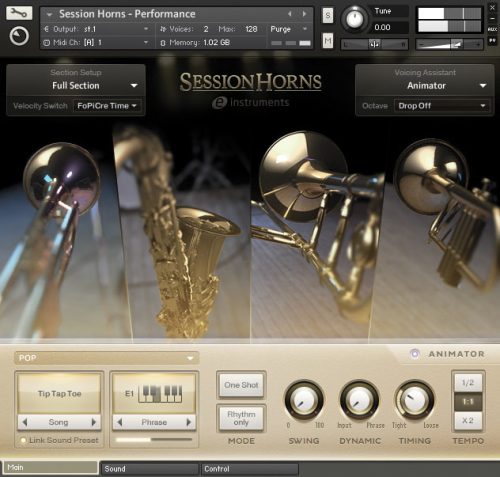Switch to the Main tab
This screenshot has width=500, height=477.
51,468
